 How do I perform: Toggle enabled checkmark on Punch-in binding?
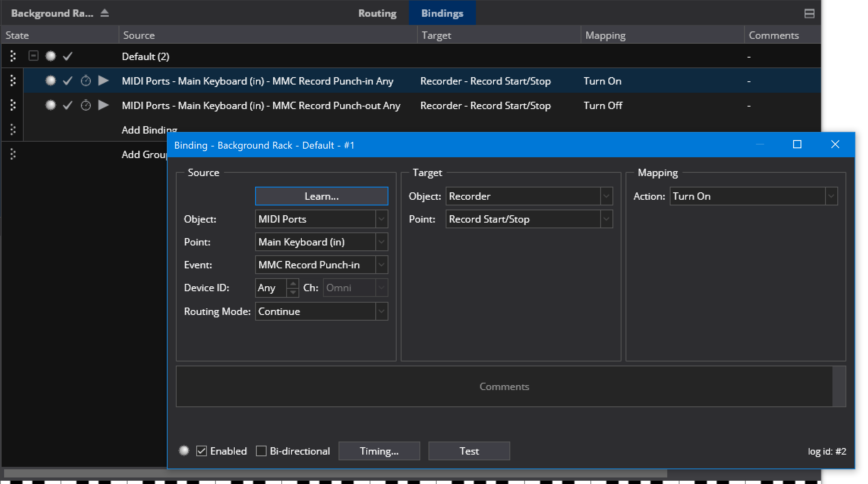coord(68,81)
